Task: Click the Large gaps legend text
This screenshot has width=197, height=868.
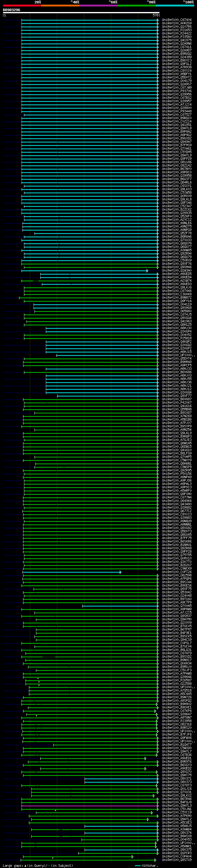Action: 38,865
